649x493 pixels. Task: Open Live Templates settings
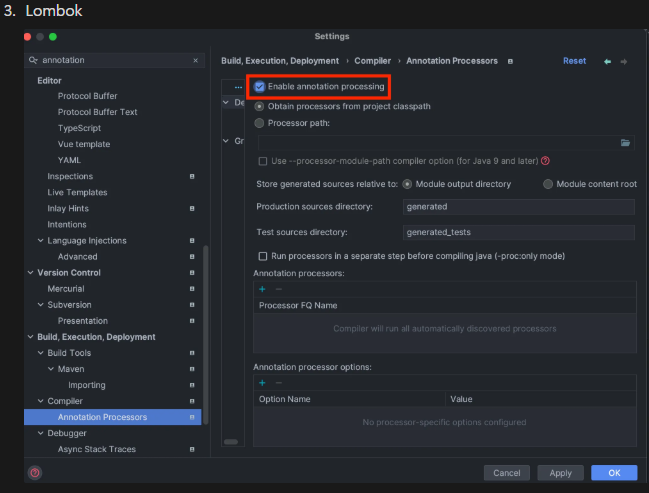[x=77, y=192]
